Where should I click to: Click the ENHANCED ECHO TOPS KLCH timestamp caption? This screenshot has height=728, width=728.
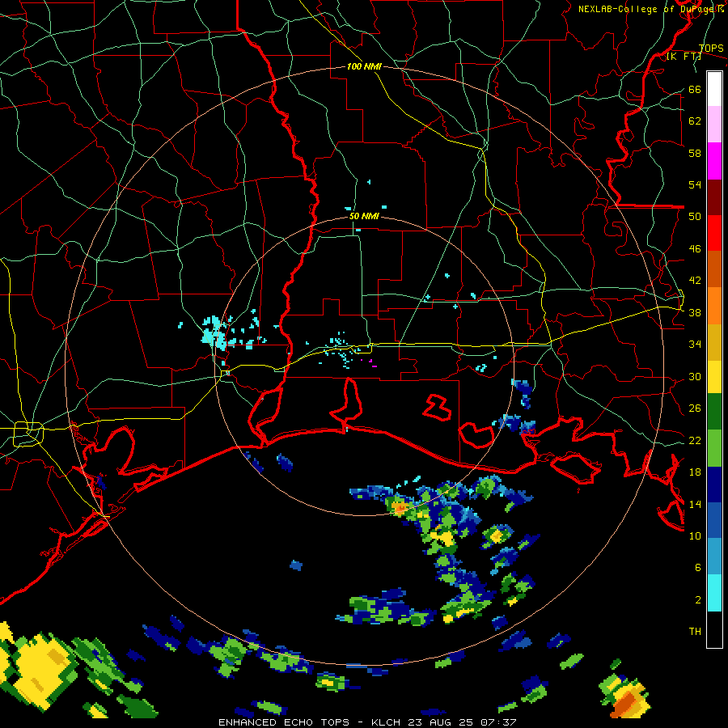coord(366,722)
